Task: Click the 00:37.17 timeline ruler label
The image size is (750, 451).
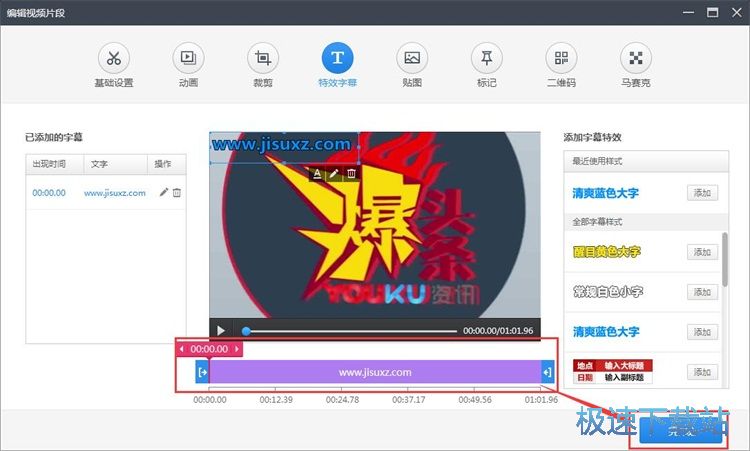Action: coord(408,400)
